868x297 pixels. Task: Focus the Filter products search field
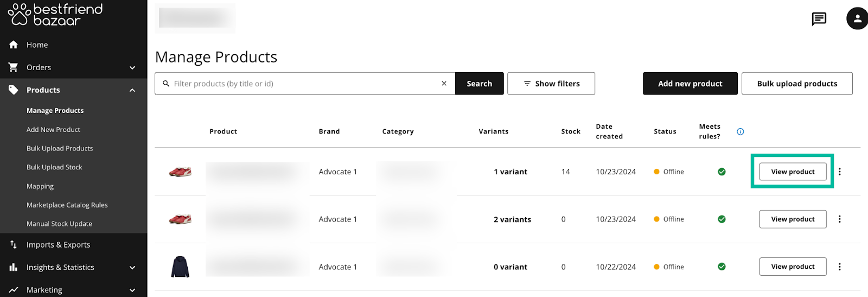coord(305,84)
